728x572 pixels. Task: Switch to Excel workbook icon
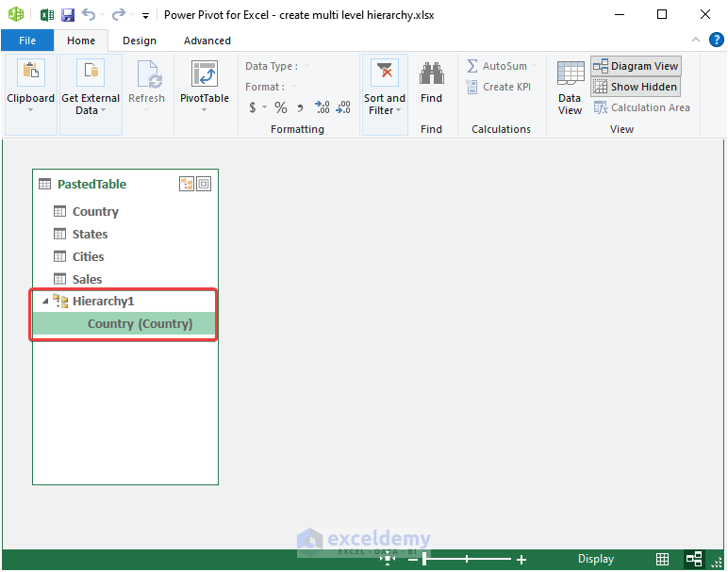(47, 15)
